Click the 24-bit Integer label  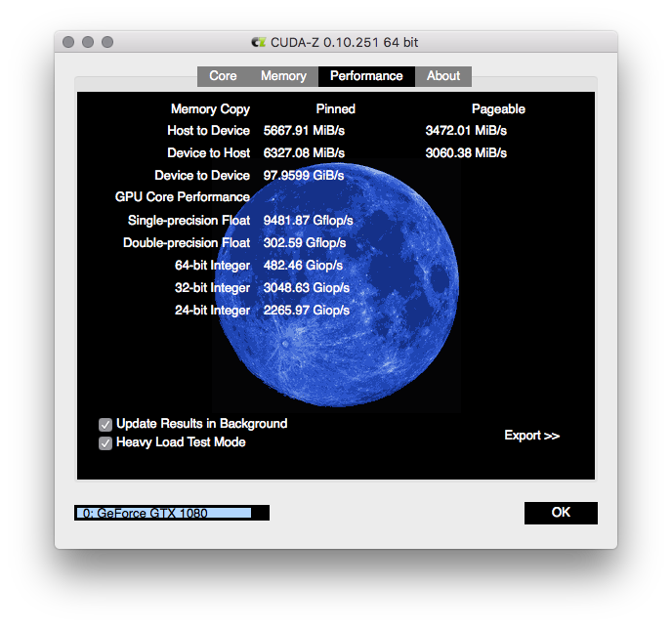[212, 311]
